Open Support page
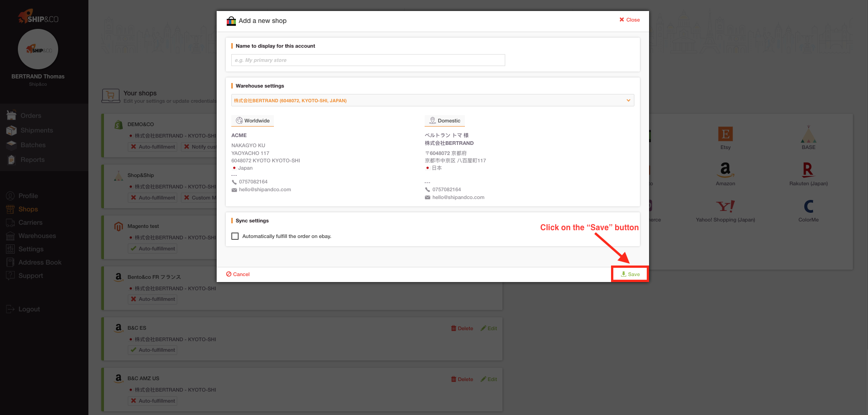 pos(31,276)
